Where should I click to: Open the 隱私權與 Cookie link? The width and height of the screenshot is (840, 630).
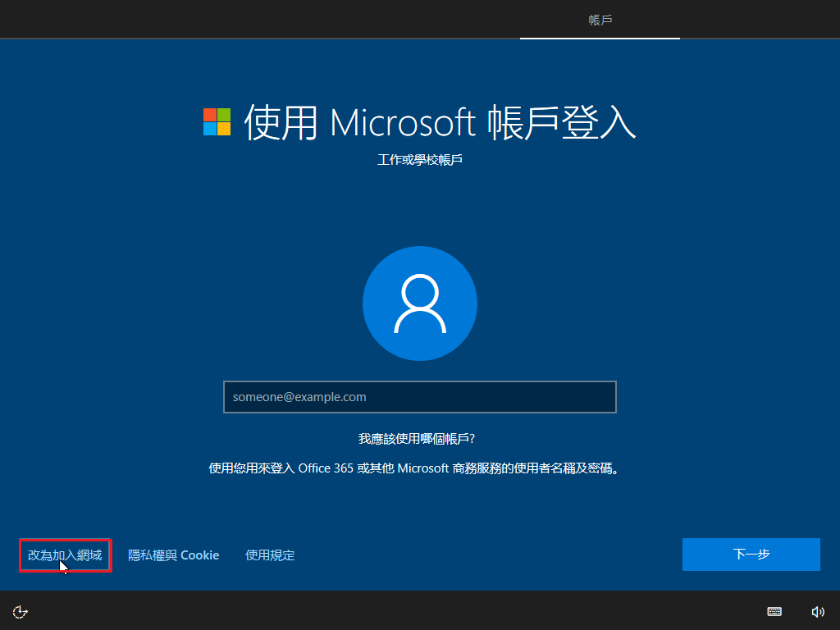point(174,555)
